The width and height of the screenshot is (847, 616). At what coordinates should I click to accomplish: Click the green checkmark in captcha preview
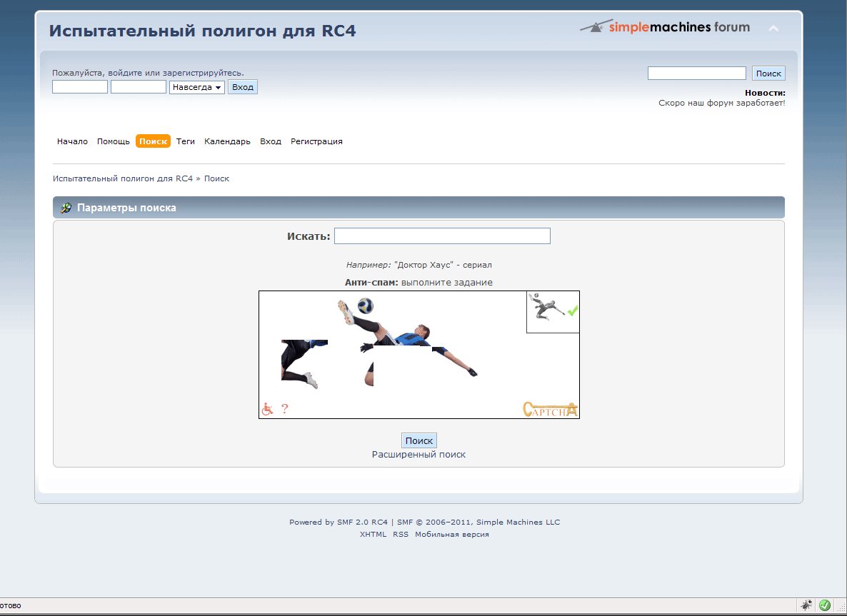coord(573,310)
